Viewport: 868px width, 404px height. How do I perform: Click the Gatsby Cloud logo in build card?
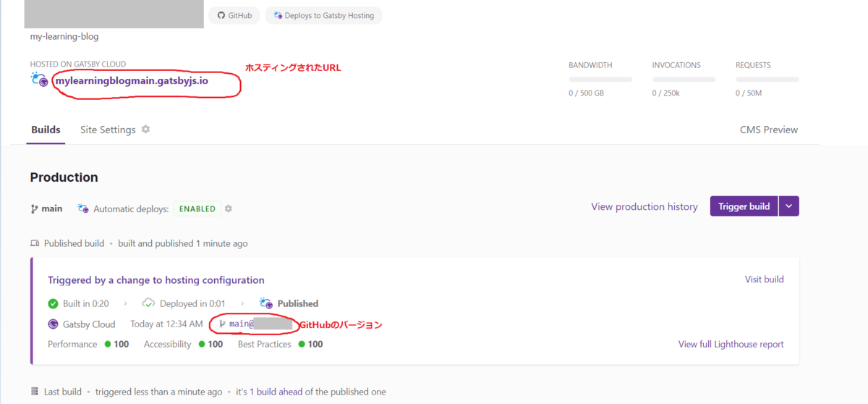(53, 324)
